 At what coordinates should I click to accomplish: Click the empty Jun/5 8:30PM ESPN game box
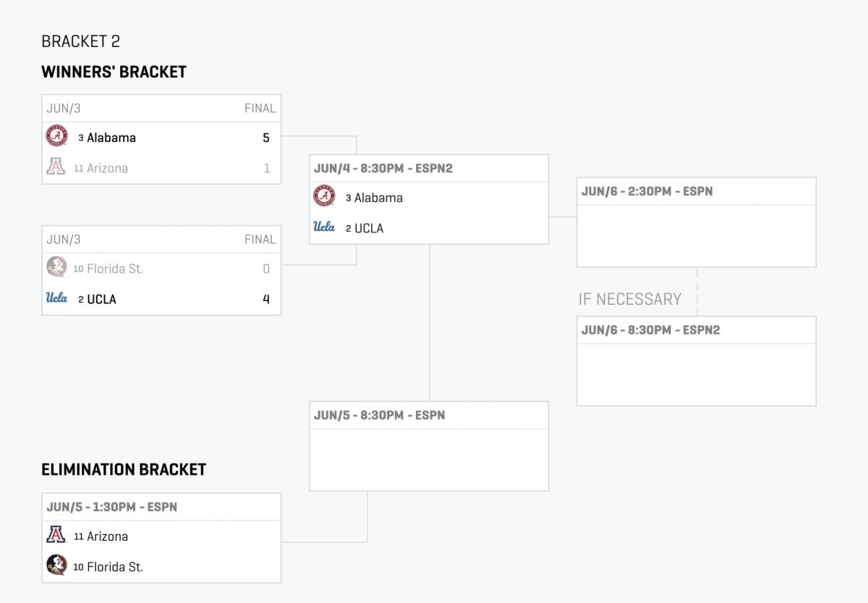click(x=428, y=459)
